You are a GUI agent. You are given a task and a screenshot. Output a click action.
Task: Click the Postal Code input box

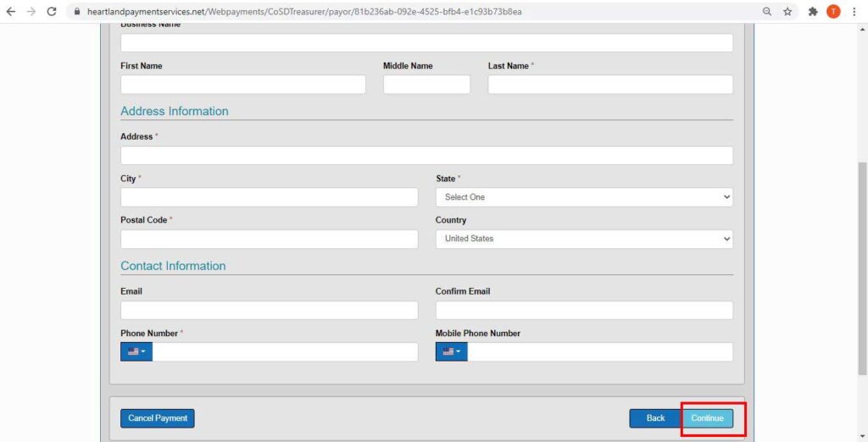[x=269, y=239]
